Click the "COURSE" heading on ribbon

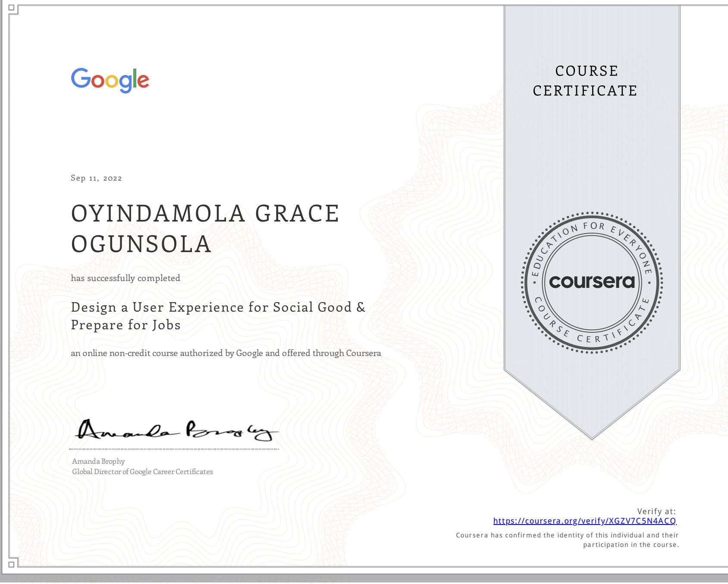click(587, 71)
